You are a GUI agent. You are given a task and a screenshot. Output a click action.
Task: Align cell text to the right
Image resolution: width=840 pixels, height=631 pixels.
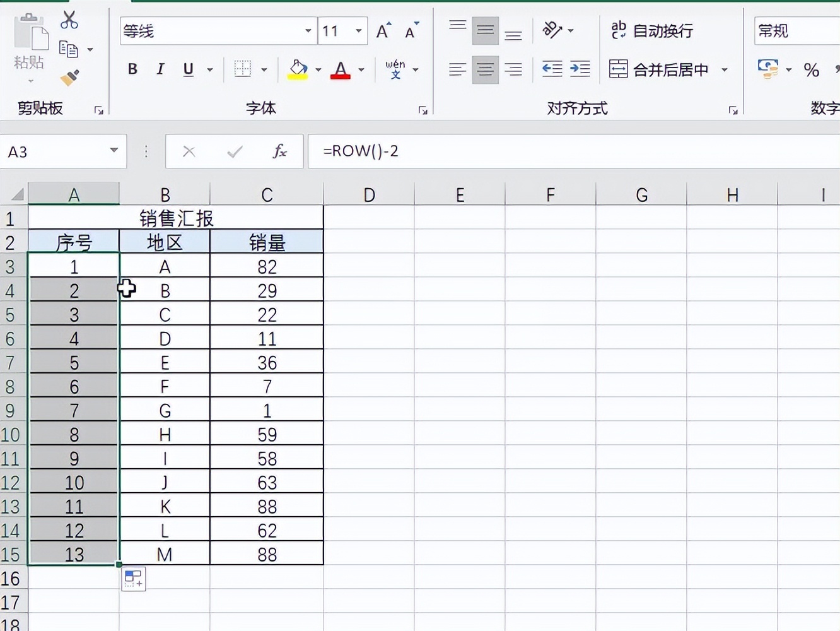[513, 69]
